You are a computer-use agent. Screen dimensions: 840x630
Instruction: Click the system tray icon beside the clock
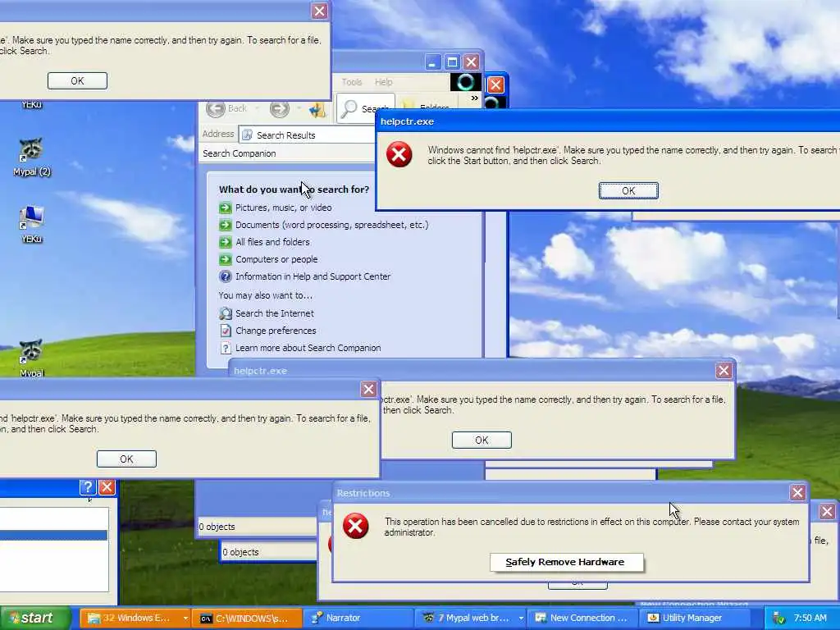point(778,619)
